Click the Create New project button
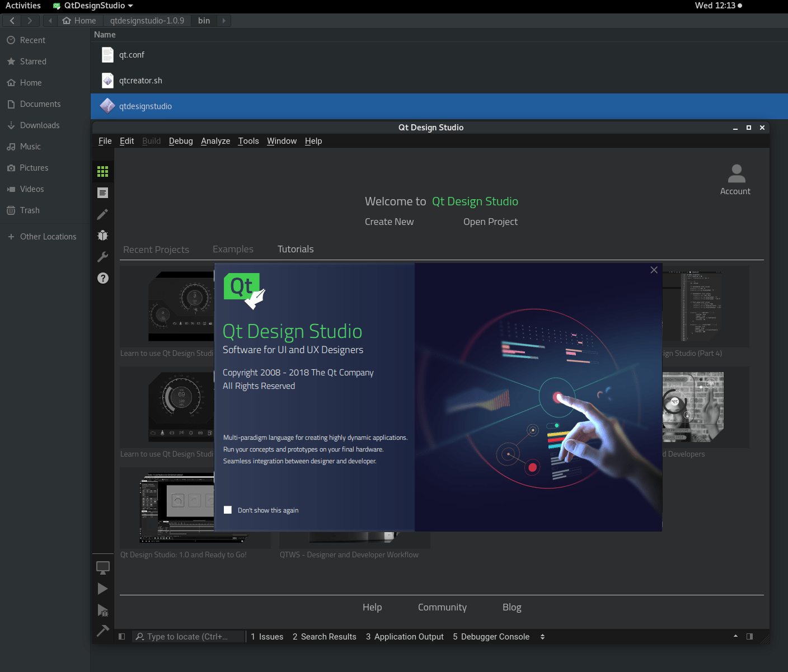Screen dimensions: 788x672 pos(389,222)
